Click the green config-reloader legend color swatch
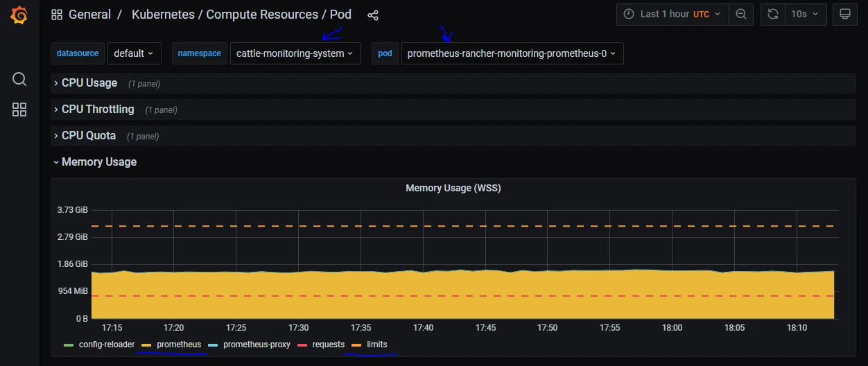This screenshot has height=366, width=868. [68, 345]
